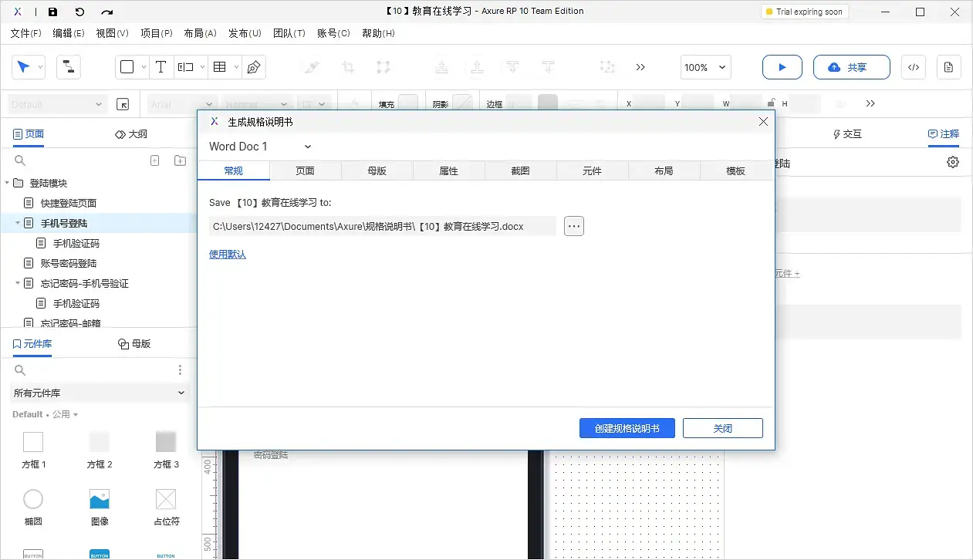
Task: Click the 创建规格说明书 button
Action: pyautogui.click(x=627, y=428)
